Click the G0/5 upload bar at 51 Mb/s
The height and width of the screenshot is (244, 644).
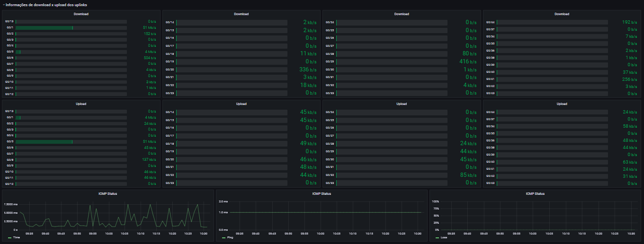[x=44, y=141]
